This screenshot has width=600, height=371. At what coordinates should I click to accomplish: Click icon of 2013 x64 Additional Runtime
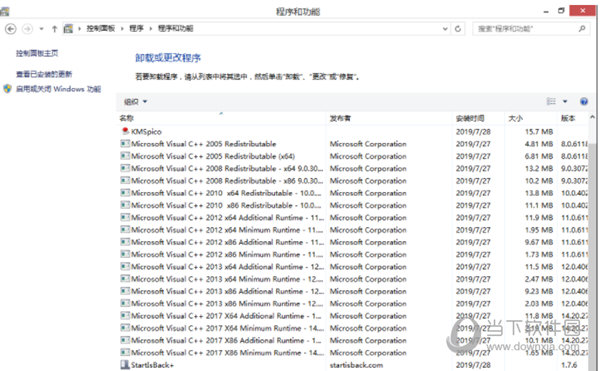[125, 267]
